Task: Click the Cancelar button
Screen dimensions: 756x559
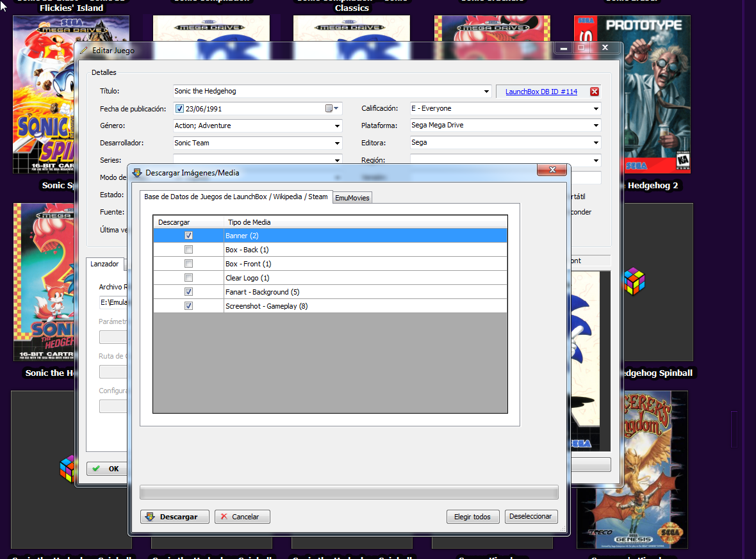Action: tap(242, 517)
